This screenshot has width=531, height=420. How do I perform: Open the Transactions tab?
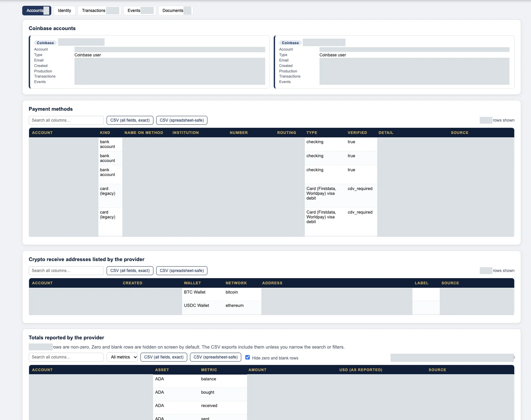(99, 11)
